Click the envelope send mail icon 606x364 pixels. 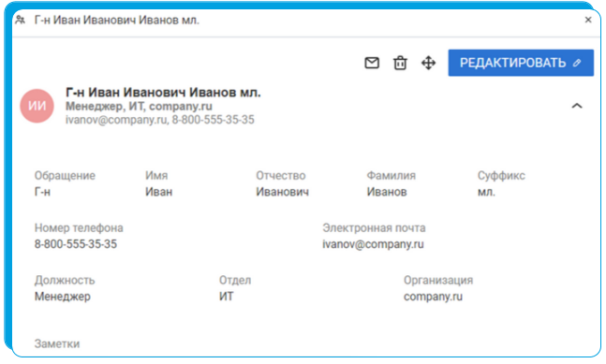(372, 63)
